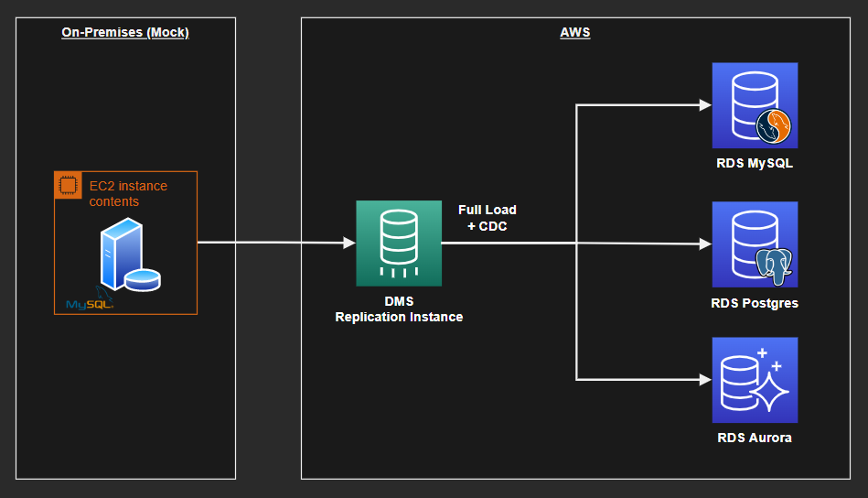Select the on-premises database server icon
This screenshot has width=868, height=498.
(x=131, y=254)
